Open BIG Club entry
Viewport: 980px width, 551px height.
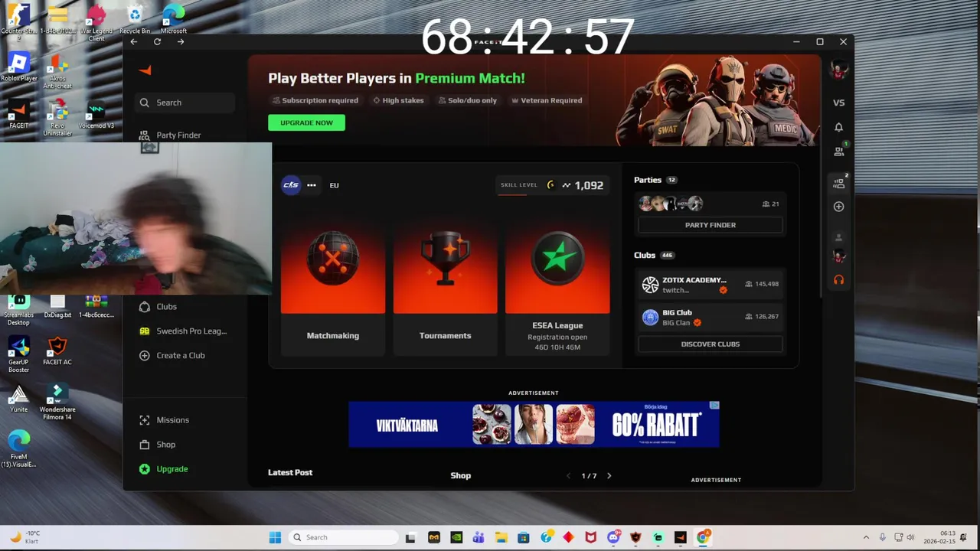coord(710,318)
